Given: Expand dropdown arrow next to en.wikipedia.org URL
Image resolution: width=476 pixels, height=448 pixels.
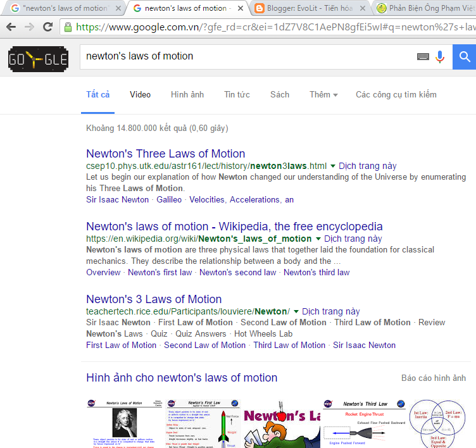Looking at the screenshot, I should 318,239.
